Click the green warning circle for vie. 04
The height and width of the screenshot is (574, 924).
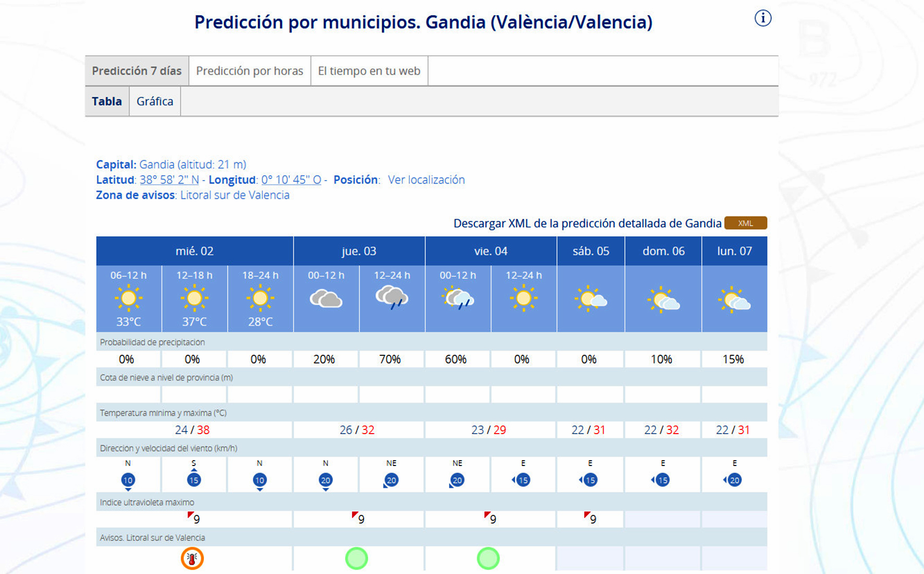click(x=488, y=558)
